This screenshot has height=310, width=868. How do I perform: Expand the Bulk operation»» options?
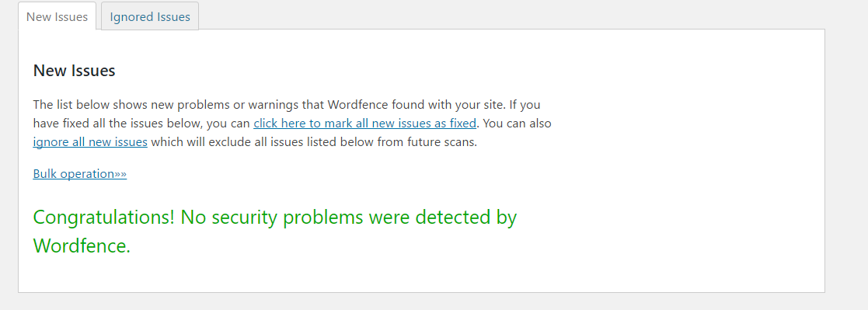[x=80, y=174]
